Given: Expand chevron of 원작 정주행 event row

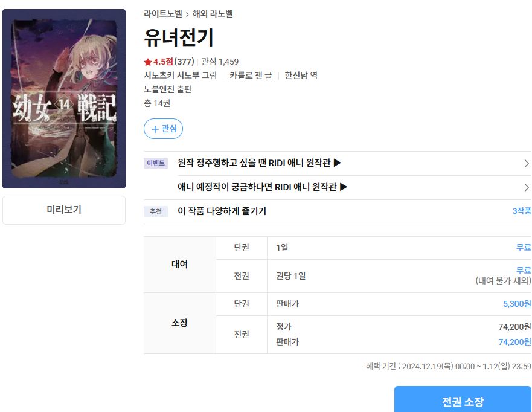Looking at the screenshot, I should [527, 163].
